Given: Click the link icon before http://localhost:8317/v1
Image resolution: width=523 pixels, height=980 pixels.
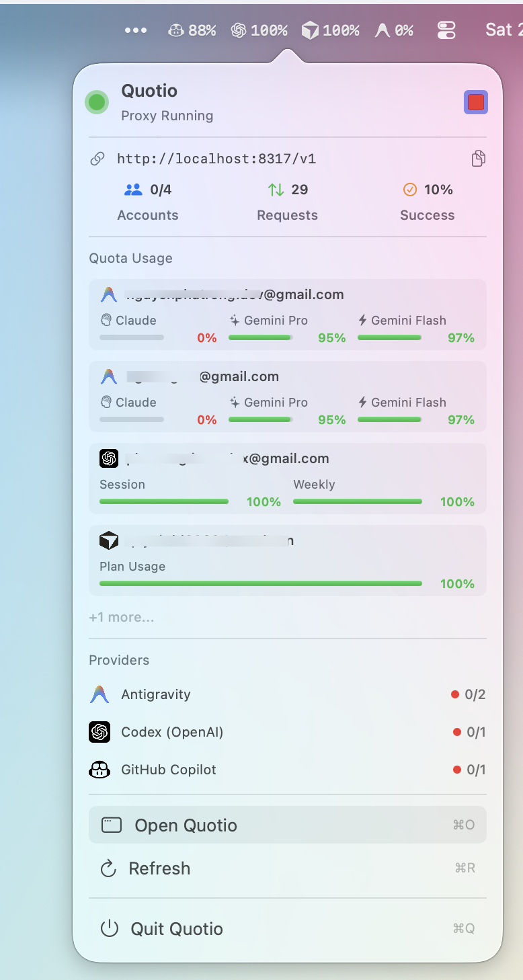Looking at the screenshot, I should pyautogui.click(x=98, y=158).
